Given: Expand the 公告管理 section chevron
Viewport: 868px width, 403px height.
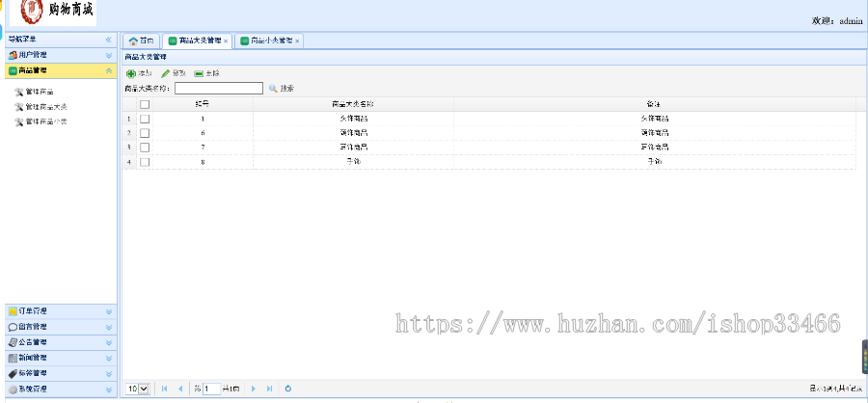Looking at the screenshot, I should [108, 342].
